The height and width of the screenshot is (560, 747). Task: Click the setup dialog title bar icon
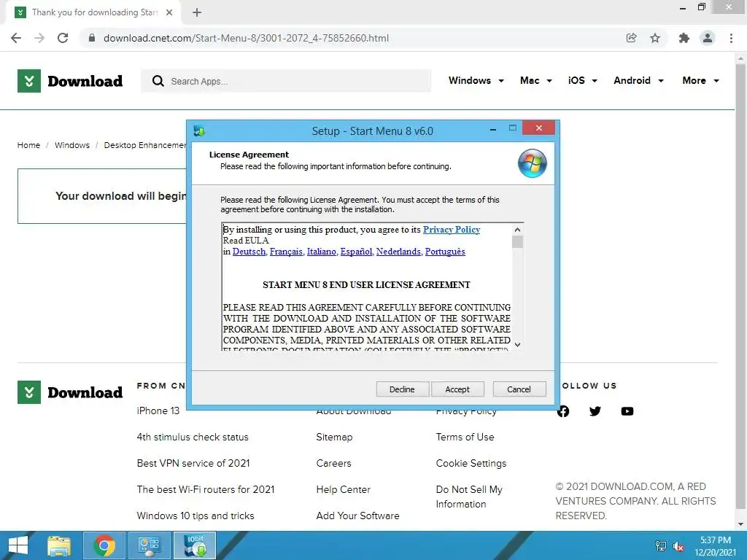200,131
